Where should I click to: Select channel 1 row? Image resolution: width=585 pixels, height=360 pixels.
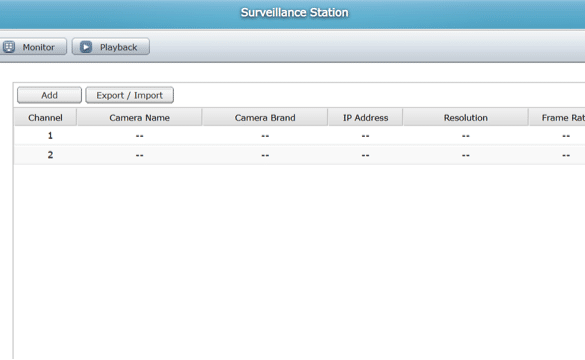(299, 135)
